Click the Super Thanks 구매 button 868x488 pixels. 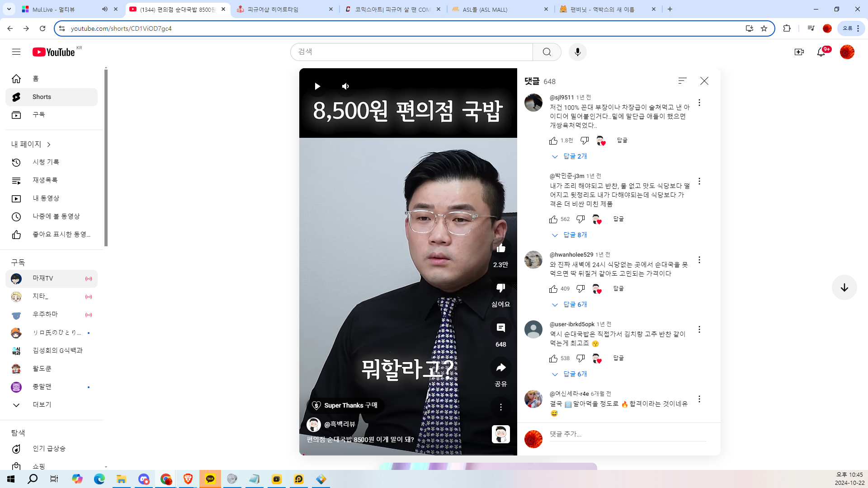click(x=345, y=405)
